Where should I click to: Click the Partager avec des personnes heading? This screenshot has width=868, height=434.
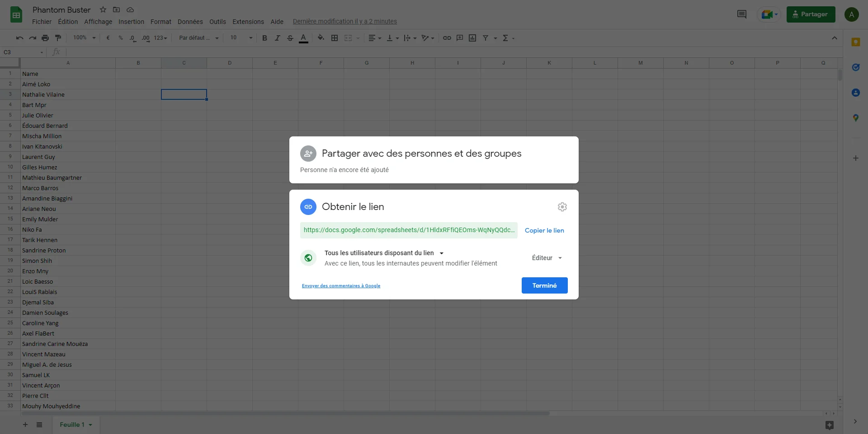point(421,154)
